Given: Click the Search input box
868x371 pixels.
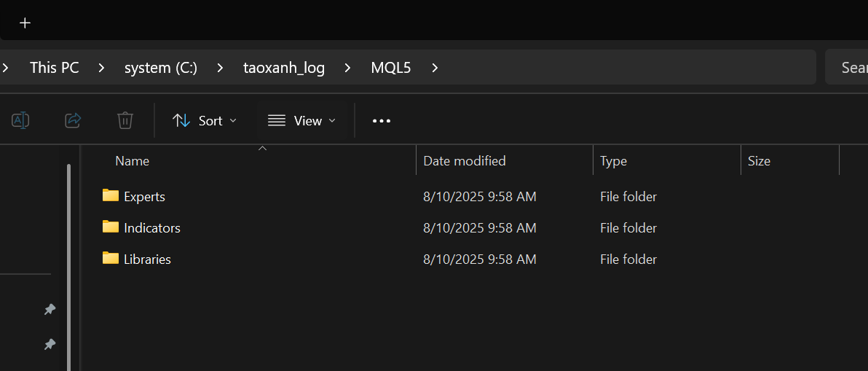Looking at the screenshot, I should coord(848,68).
